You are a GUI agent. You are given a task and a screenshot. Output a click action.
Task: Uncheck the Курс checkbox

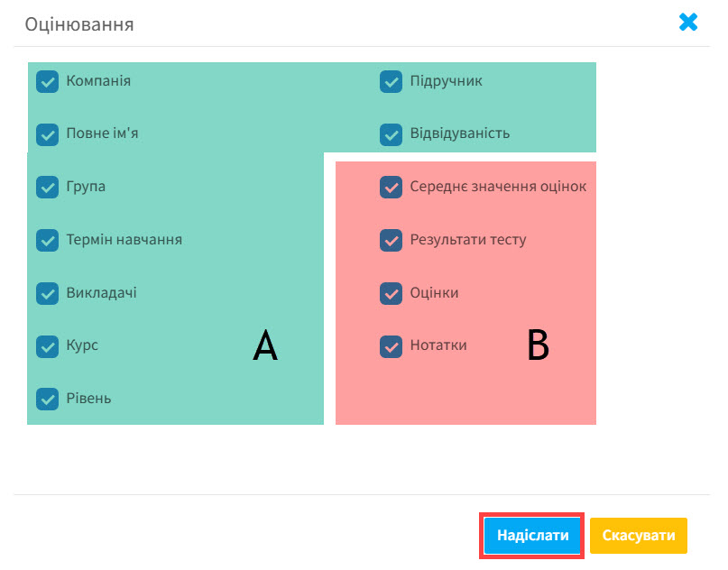(47, 345)
